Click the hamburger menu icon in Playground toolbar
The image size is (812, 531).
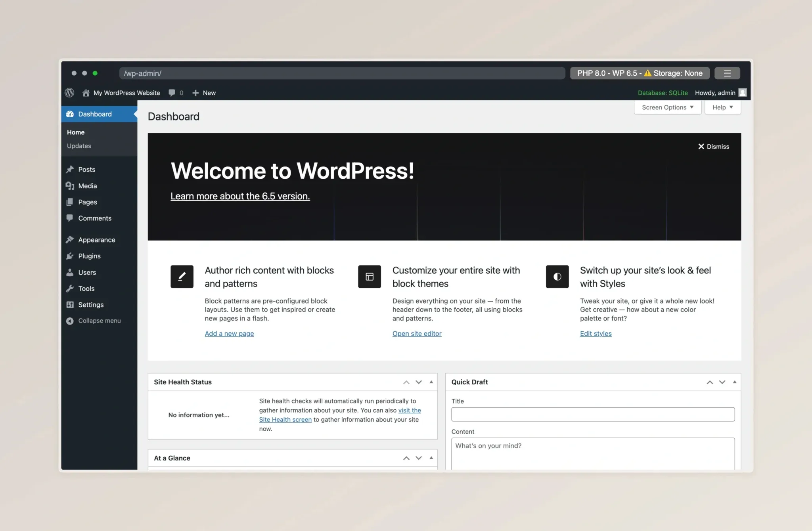727,73
